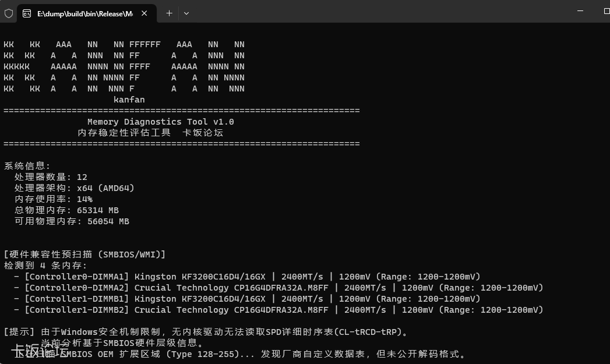610x364 pixels.
Task: Click the "kanfan" text under the ASCII logo
Action: pyautogui.click(x=129, y=100)
